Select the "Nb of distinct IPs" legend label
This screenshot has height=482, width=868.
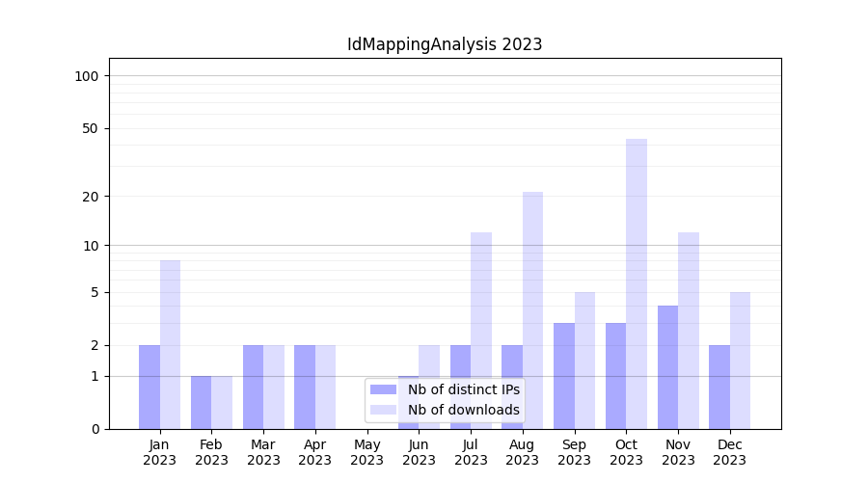(463, 389)
